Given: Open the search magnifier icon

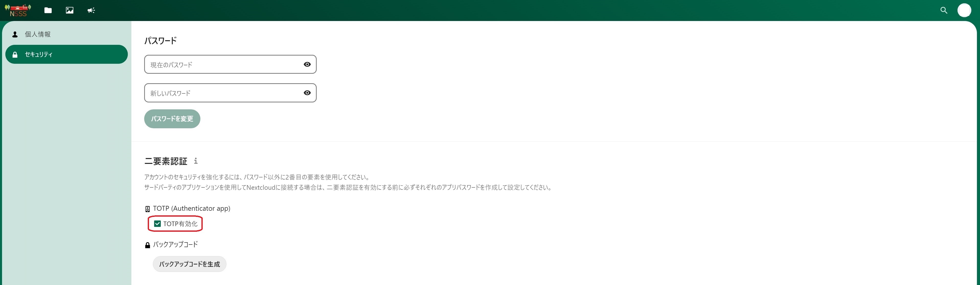Looking at the screenshot, I should (944, 10).
